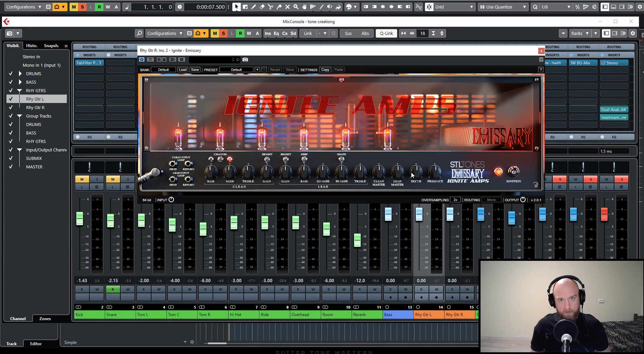Image resolution: width=644 pixels, height=354 pixels.
Task: Select the Object Selection arrow tool
Action: [x=236, y=7]
